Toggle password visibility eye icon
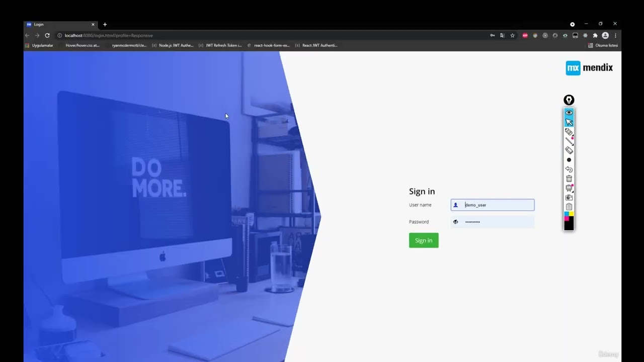Image resolution: width=644 pixels, height=362 pixels. tap(455, 222)
